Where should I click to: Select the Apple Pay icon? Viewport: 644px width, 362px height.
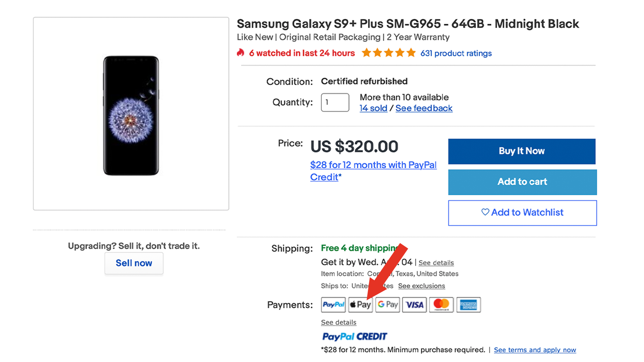point(360,305)
